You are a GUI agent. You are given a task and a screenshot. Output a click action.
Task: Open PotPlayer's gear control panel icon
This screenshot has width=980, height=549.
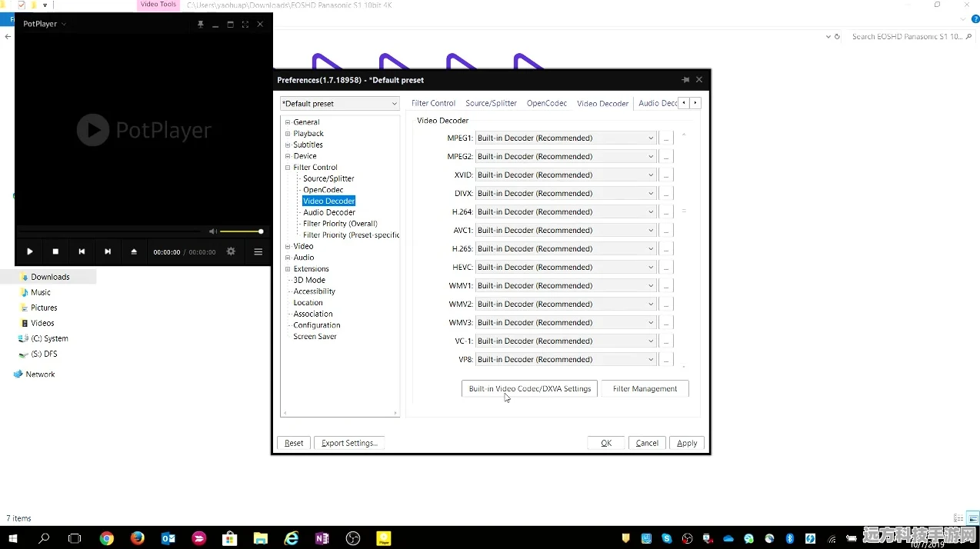231,251
